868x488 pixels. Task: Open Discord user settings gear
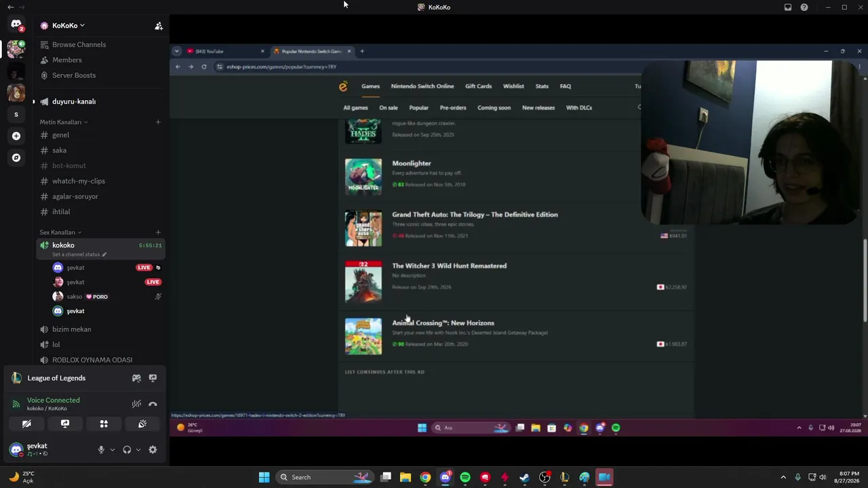(153, 449)
